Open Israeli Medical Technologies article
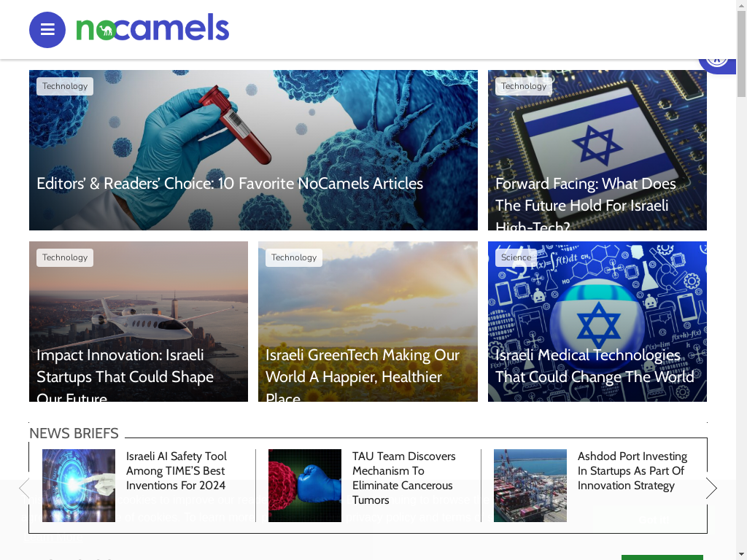The image size is (747, 560). (595, 366)
